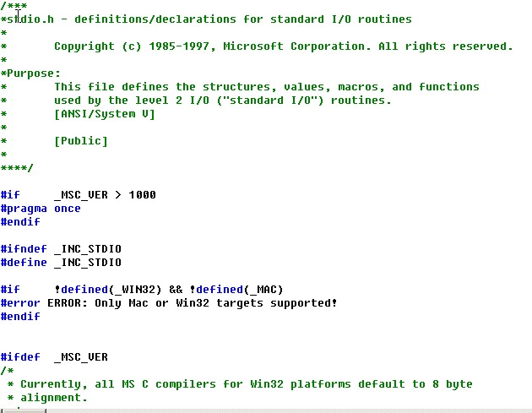Click the word 'once' after #pragma
Image resolution: width=532 pixels, height=413 pixels.
point(68,209)
